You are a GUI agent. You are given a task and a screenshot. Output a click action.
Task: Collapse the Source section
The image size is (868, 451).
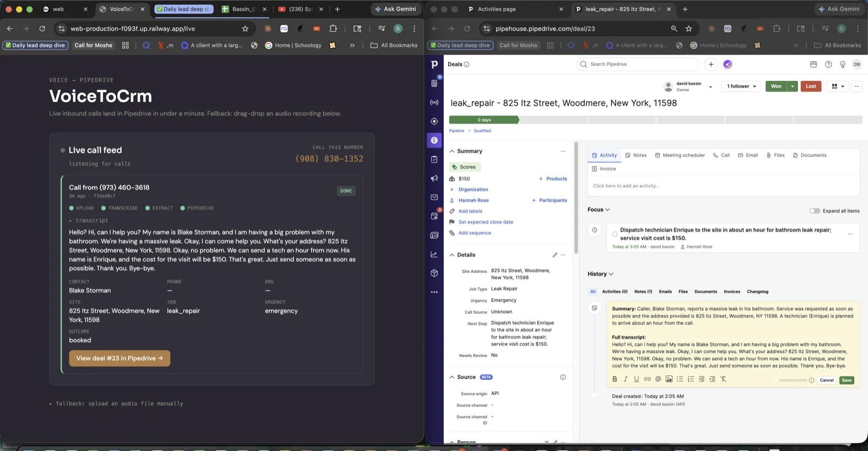click(x=452, y=377)
